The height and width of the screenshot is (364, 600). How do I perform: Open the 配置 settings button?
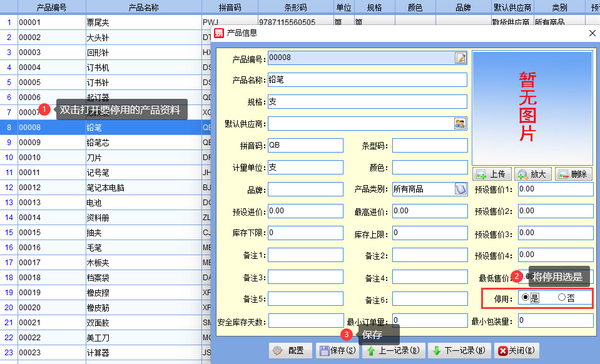tap(290, 351)
